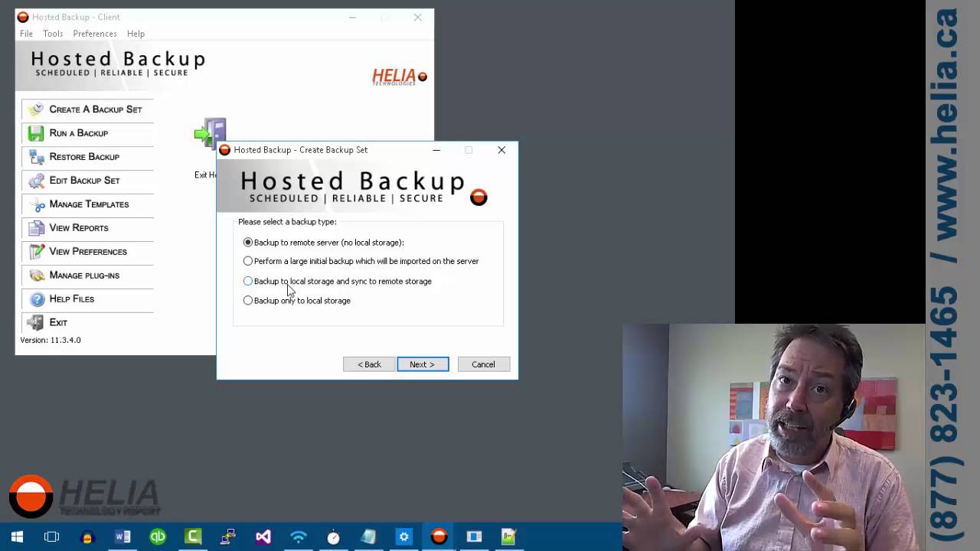Open QuickBooks from the taskbar
The height and width of the screenshot is (551, 980).
(x=158, y=537)
